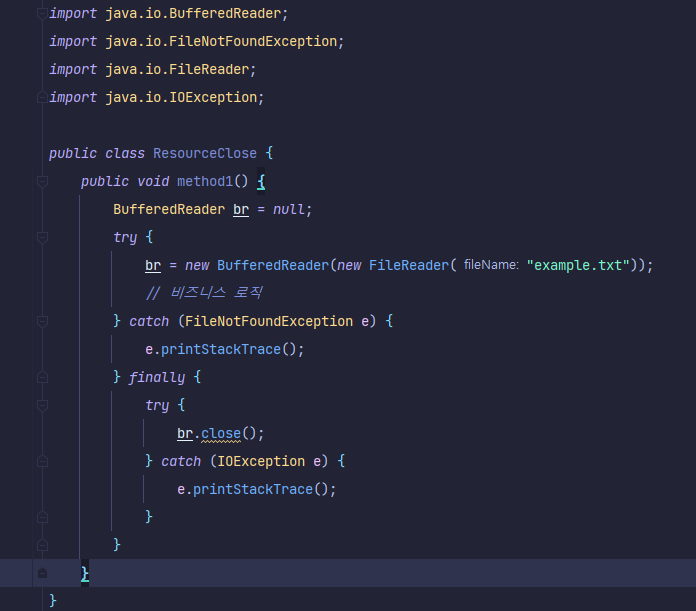Image resolution: width=696 pixels, height=611 pixels.
Task: Click the br variable in the assignment line
Action: point(153,265)
